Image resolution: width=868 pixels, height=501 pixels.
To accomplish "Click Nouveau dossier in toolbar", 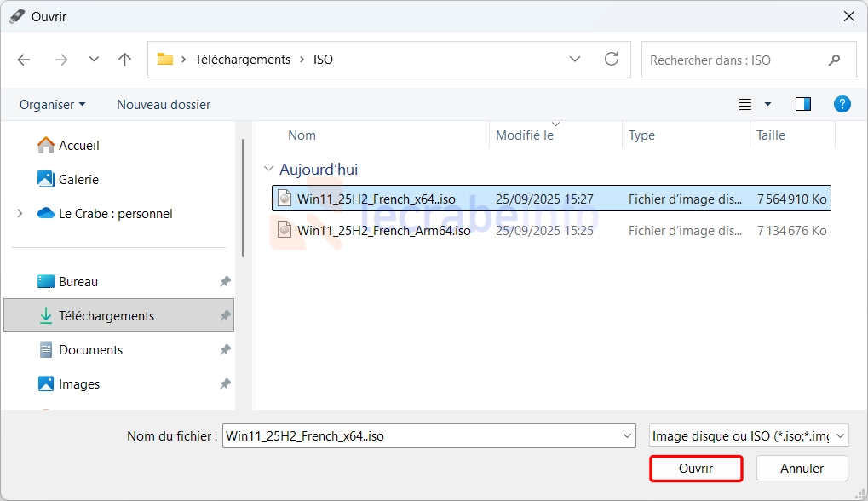I will coord(164,105).
